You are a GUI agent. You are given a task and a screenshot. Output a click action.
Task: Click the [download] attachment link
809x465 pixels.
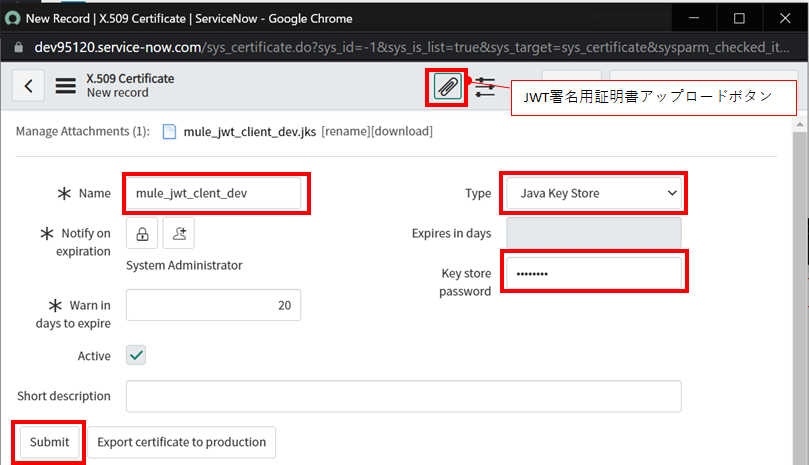click(402, 131)
